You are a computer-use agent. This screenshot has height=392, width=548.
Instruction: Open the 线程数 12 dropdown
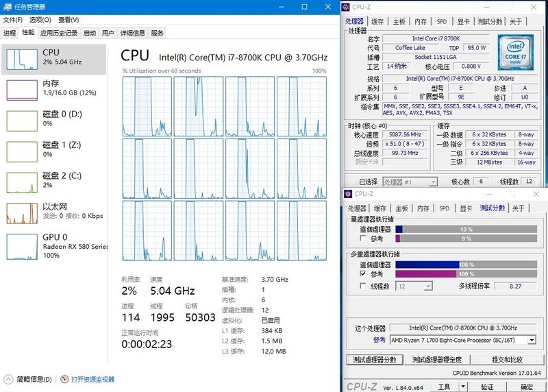coord(414,286)
